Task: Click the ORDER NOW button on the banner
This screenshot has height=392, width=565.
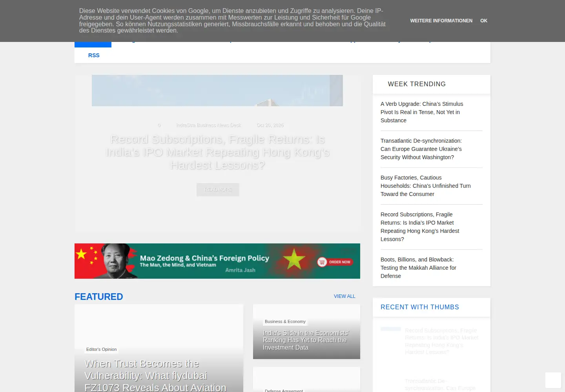Action: (335, 262)
